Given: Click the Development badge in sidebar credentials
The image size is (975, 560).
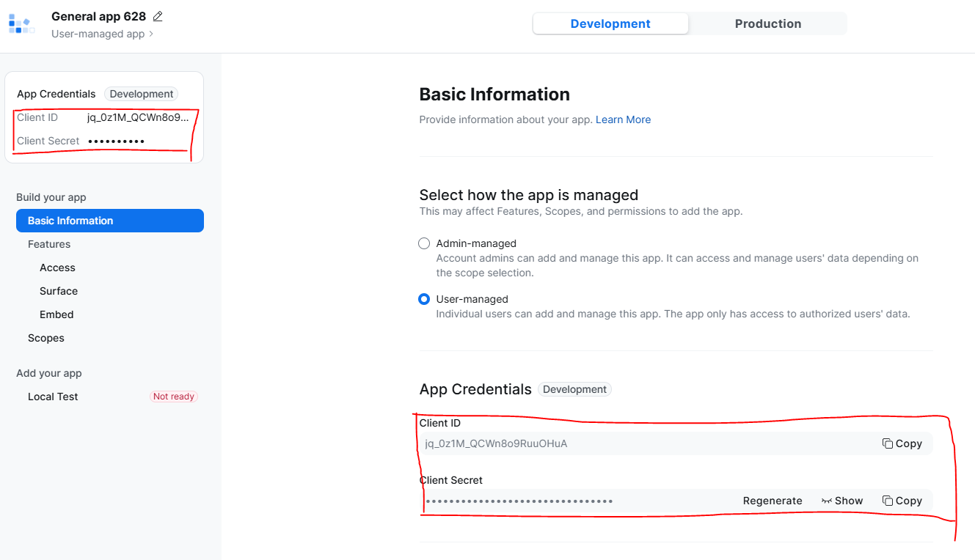Looking at the screenshot, I should (x=142, y=94).
